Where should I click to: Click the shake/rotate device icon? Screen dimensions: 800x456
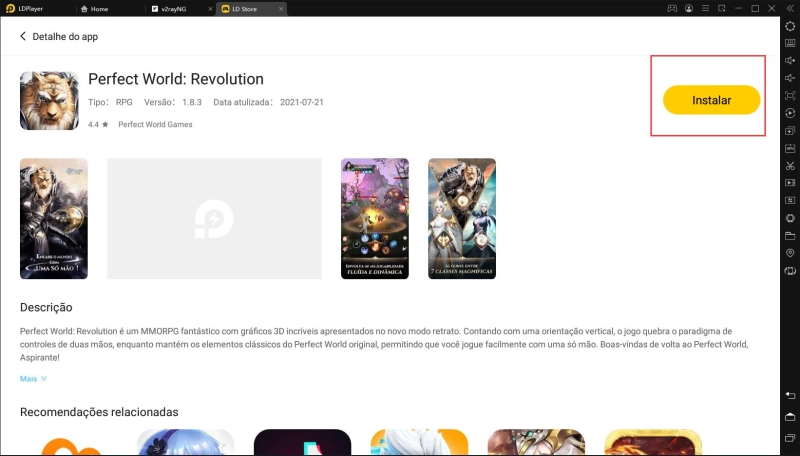point(790,271)
